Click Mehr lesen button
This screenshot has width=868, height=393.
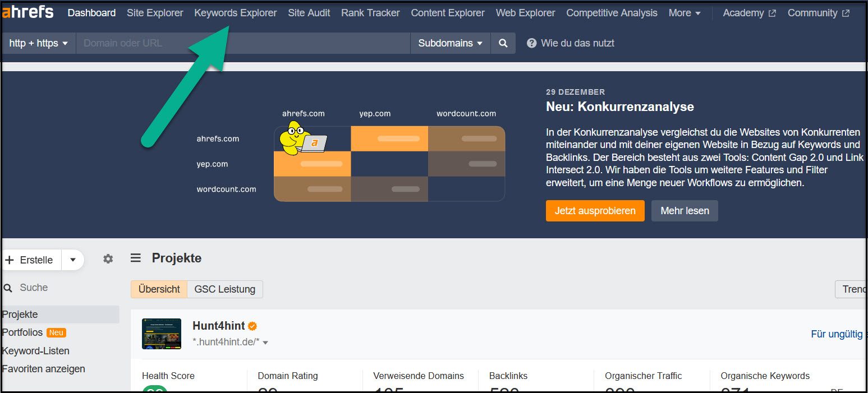(685, 211)
